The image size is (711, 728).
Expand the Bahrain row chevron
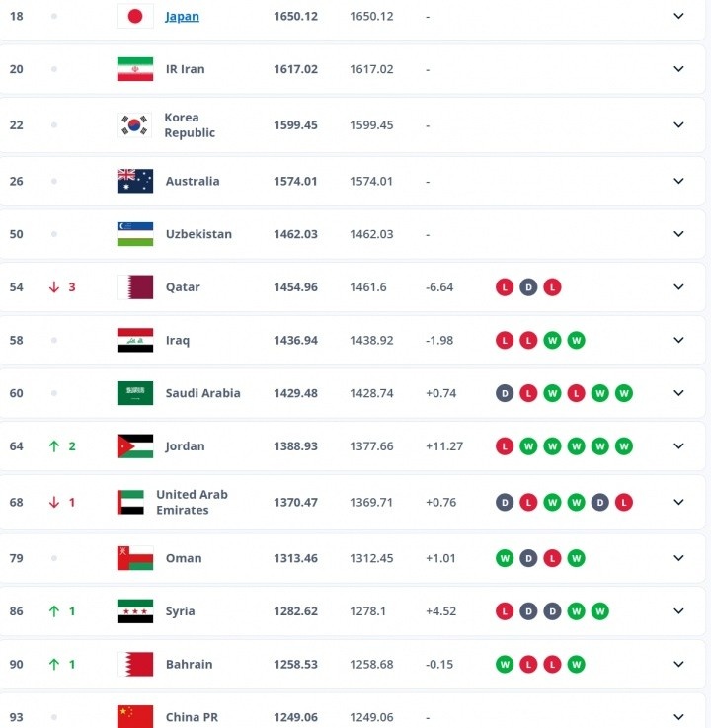click(x=678, y=664)
